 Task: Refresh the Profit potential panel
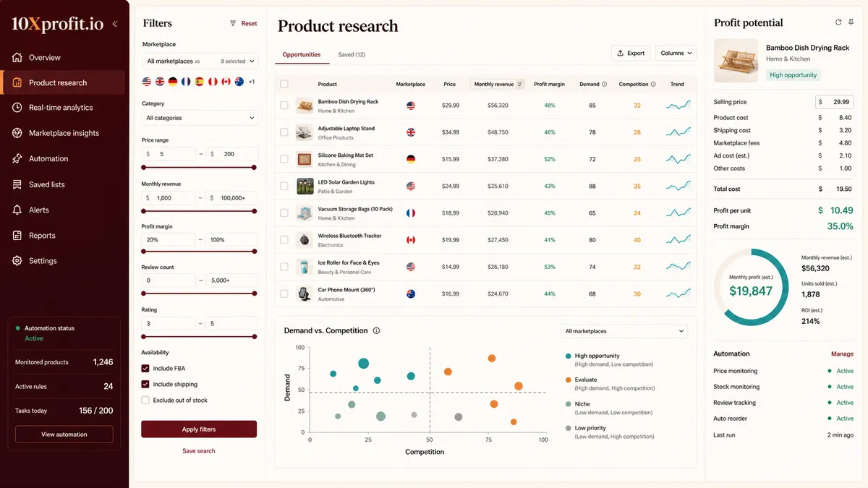[x=838, y=22]
